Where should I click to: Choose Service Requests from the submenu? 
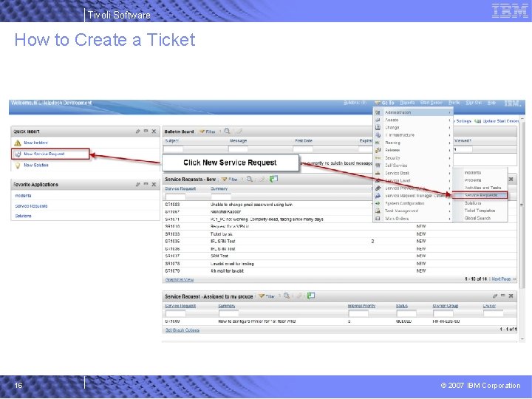tap(481, 195)
